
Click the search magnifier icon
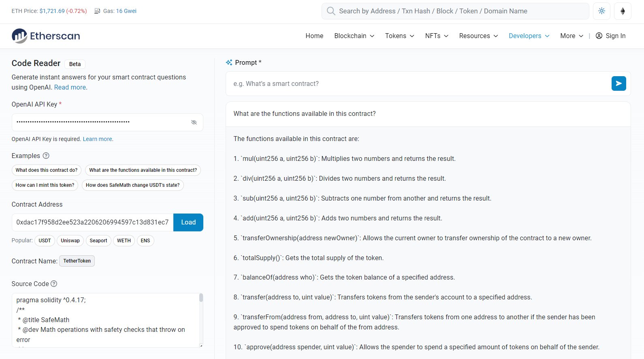pyautogui.click(x=331, y=11)
